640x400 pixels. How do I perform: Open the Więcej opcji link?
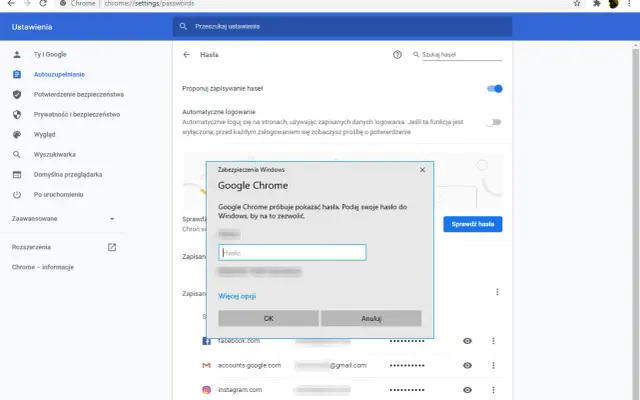(237, 296)
